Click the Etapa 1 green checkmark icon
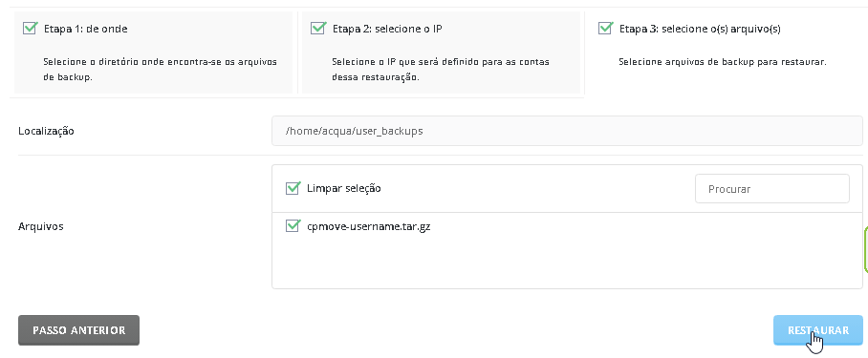The width and height of the screenshot is (868, 358). 30,28
